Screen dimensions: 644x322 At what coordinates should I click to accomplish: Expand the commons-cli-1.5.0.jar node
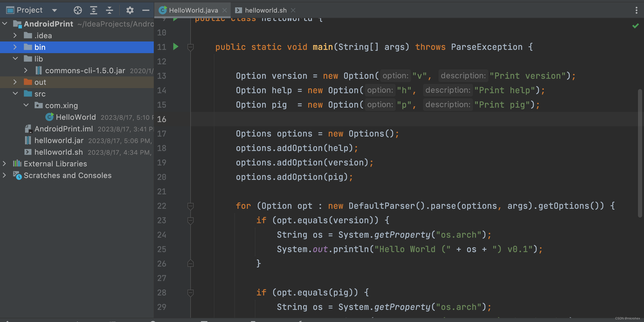pos(26,70)
